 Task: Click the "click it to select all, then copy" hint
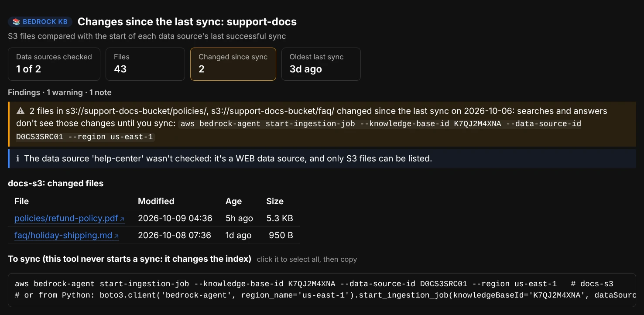point(307,260)
